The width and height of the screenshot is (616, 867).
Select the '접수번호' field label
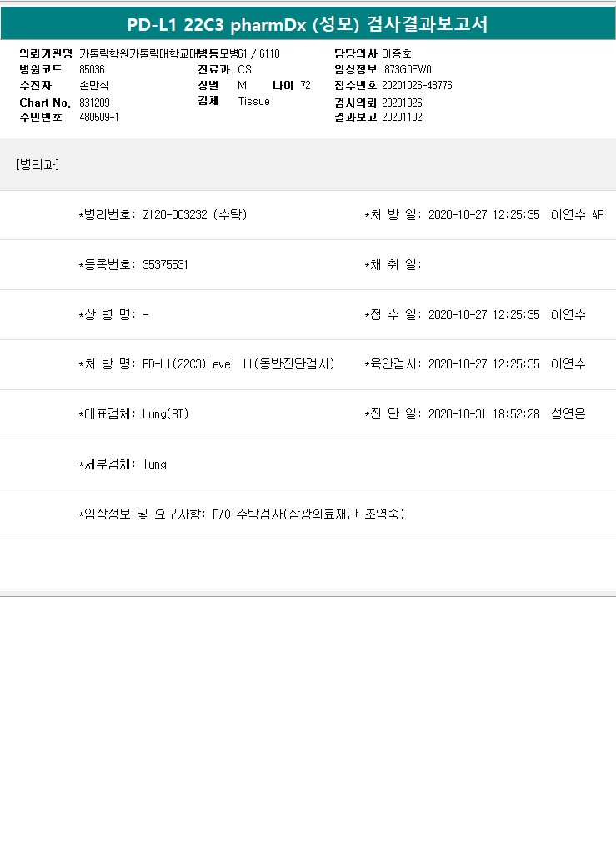[356, 85]
